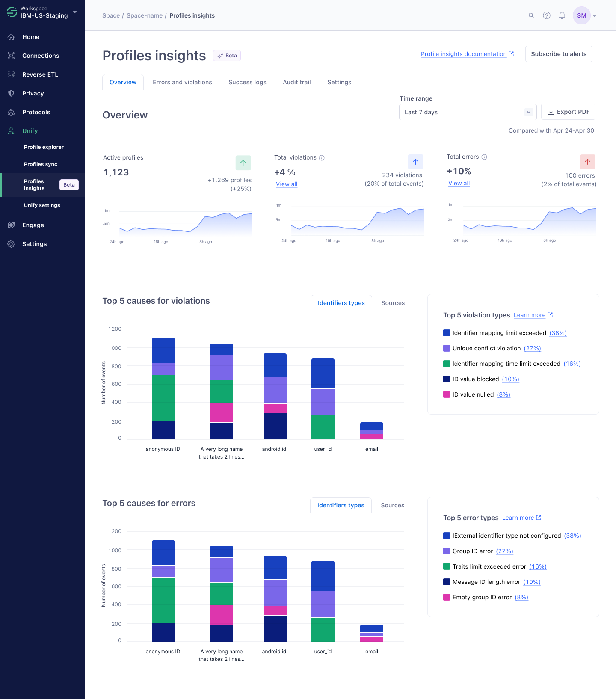Select Sources tab for errors chart
The width and height of the screenshot is (616, 699).
point(392,505)
